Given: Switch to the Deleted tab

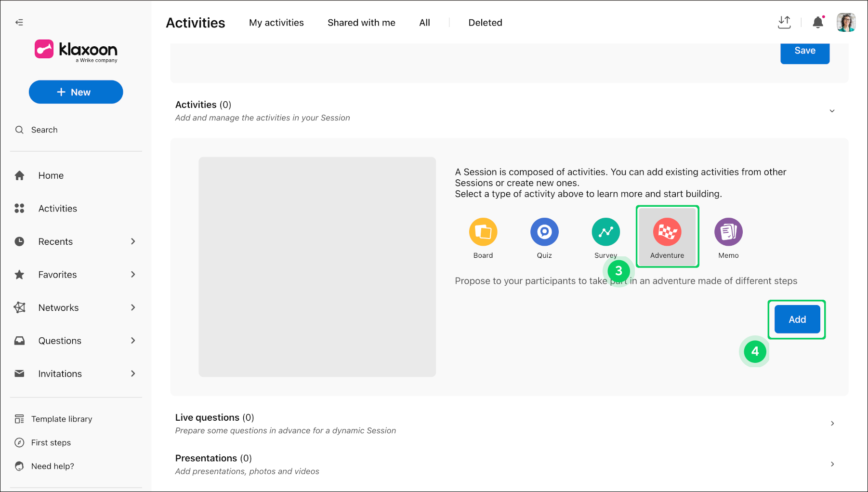Looking at the screenshot, I should pos(485,23).
